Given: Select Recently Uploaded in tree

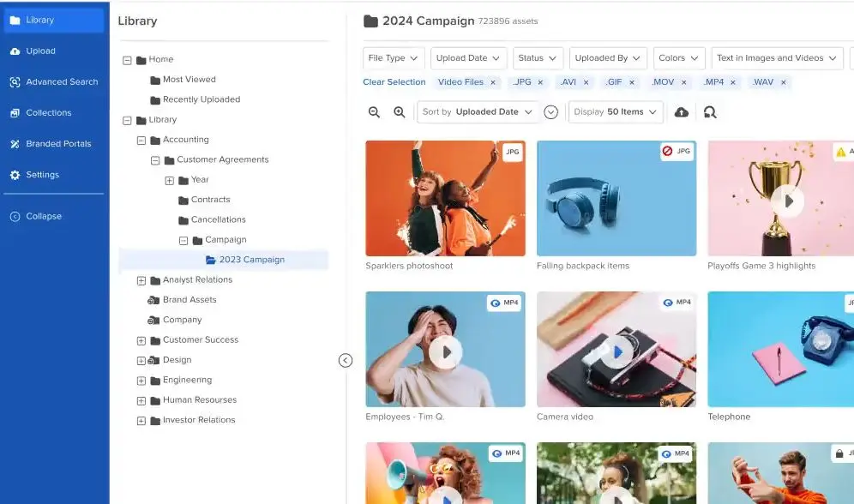Looking at the screenshot, I should (201, 99).
